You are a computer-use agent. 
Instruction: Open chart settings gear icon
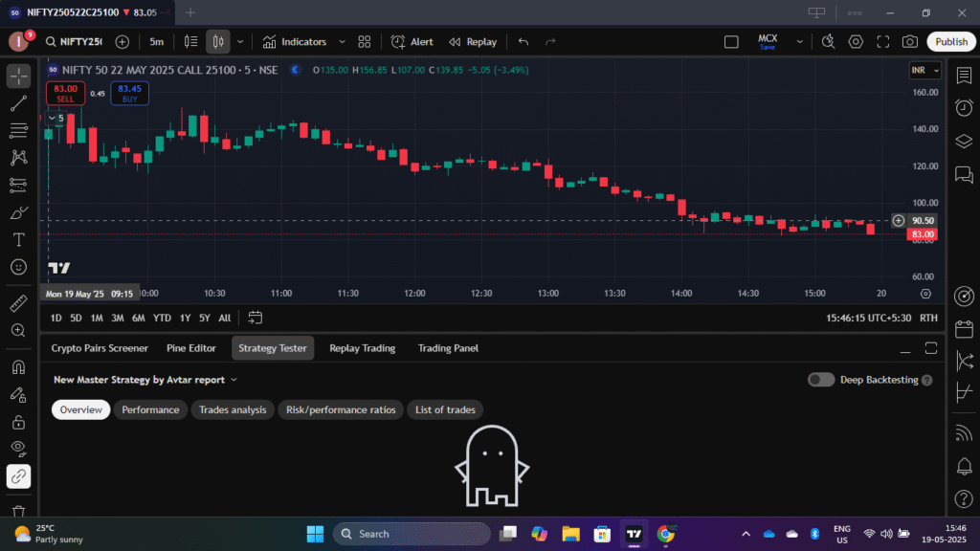856,42
